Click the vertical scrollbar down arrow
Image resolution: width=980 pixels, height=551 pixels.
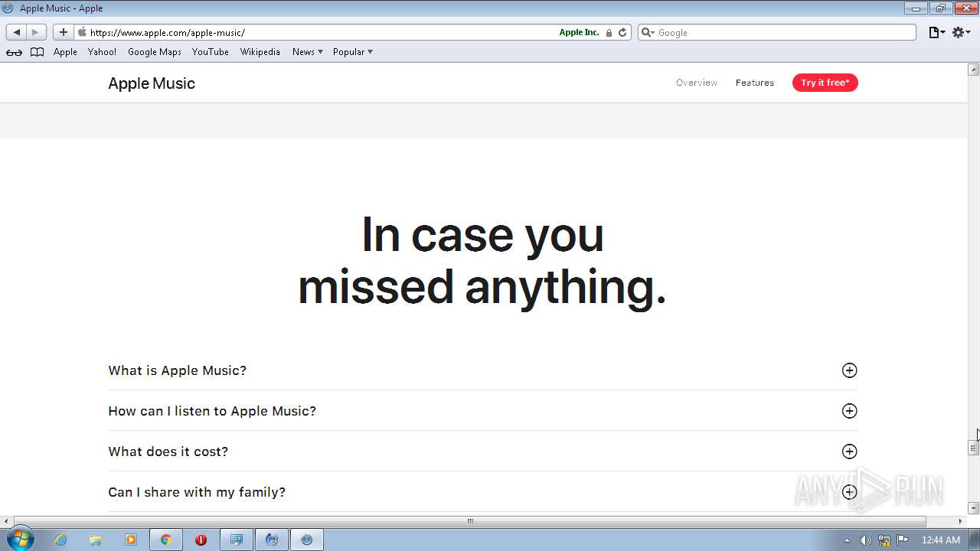(973, 508)
